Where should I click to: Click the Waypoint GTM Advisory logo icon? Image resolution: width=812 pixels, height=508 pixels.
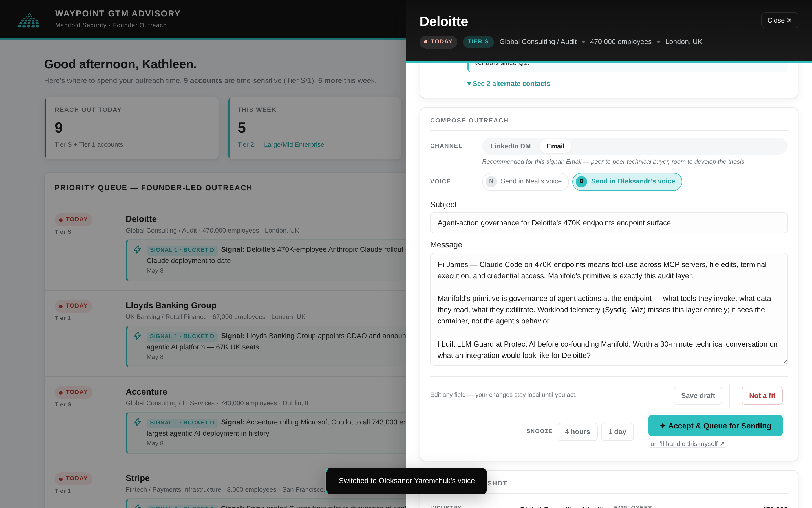28,20
